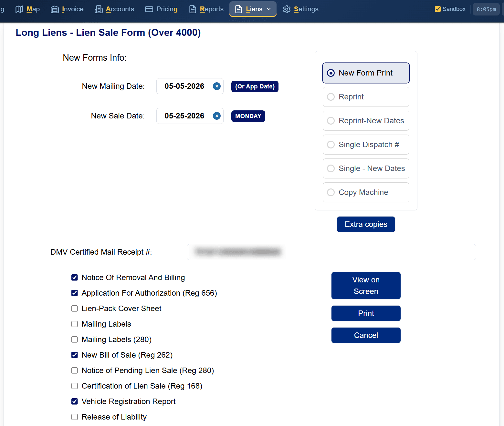Select the New Form Print option
The width and height of the screenshot is (504, 426).
click(x=366, y=73)
